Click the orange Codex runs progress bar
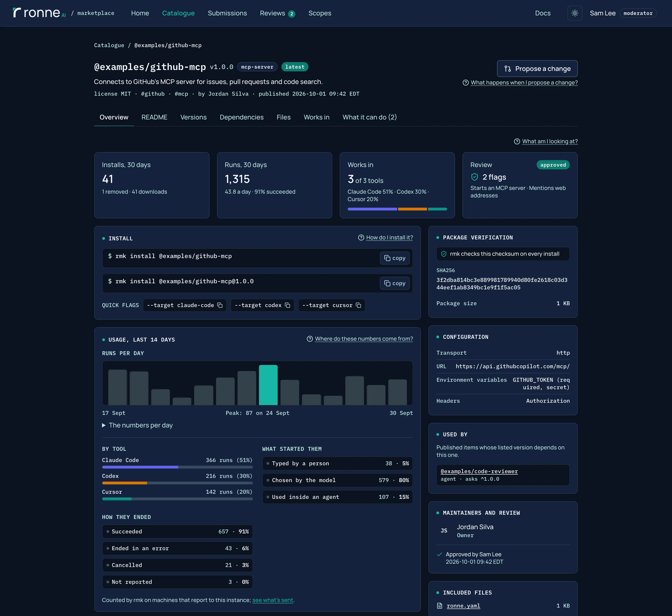The image size is (672, 616). tap(177, 483)
